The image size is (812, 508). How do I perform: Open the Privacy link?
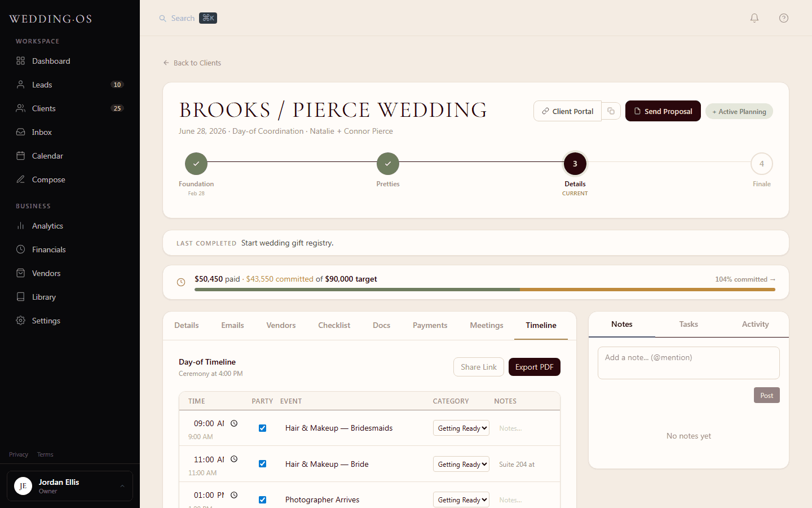coord(19,454)
